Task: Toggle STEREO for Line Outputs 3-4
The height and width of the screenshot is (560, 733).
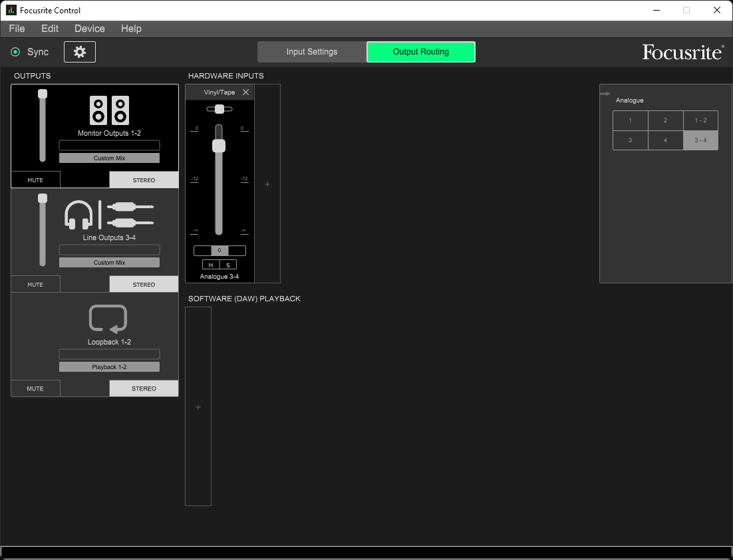Action: pyautogui.click(x=144, y=284)
